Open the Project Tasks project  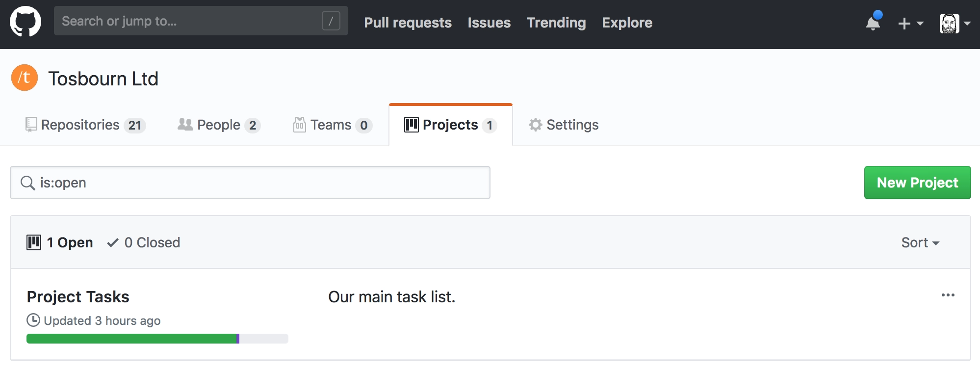coord(78,297)
